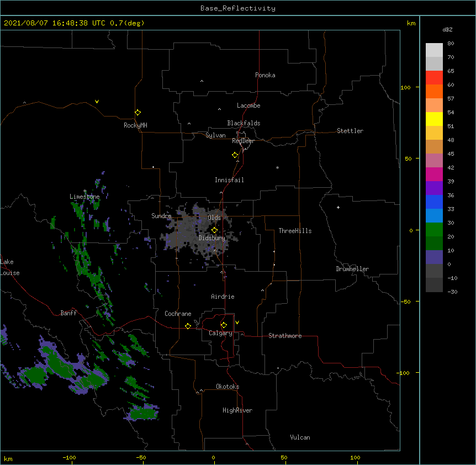This screenshot has height=465, width=476.
Task: Click the Airdrie city label
Action: (x=223, y=297)
